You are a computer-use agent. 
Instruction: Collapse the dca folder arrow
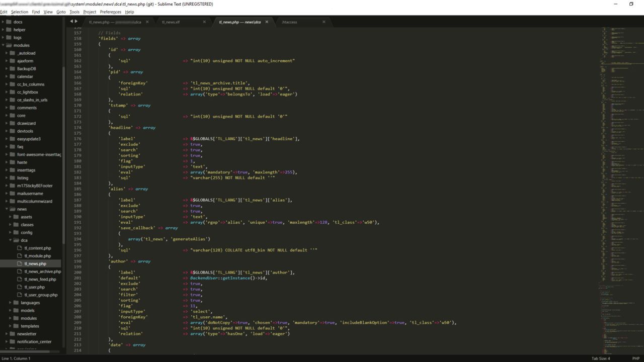(x=10, y=240)
